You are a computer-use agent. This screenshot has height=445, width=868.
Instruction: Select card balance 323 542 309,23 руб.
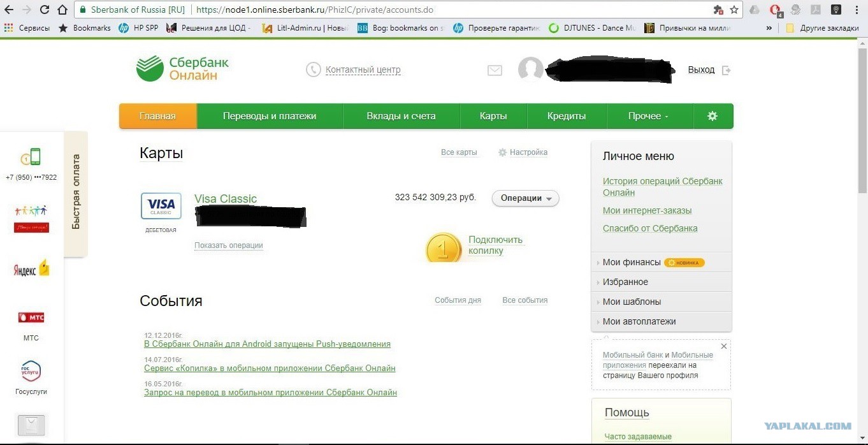point(435,198)
